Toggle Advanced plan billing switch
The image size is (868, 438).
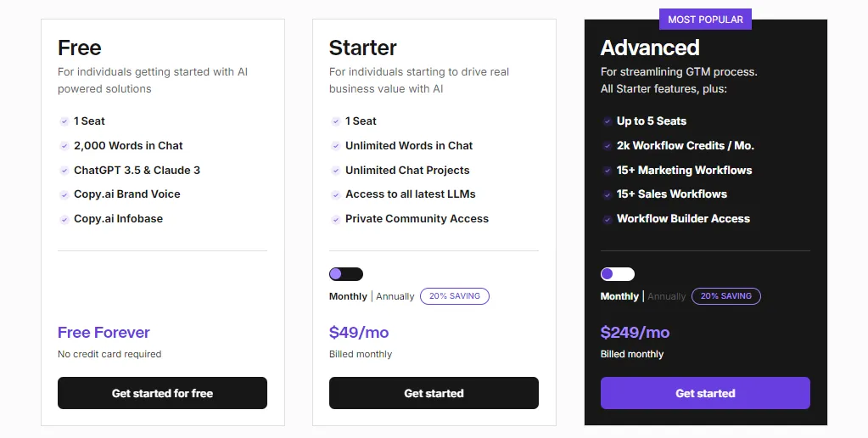click(618, 274)
